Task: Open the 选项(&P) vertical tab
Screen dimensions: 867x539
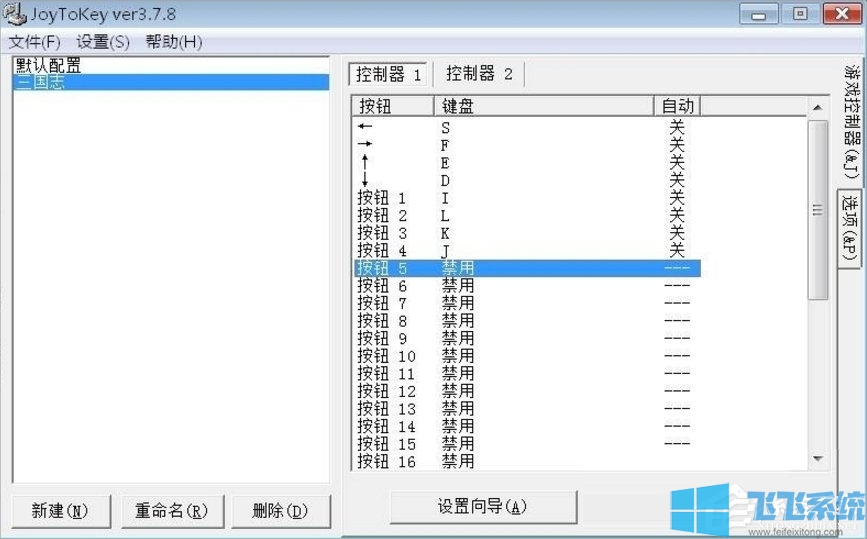Action: tap(850, 228)
